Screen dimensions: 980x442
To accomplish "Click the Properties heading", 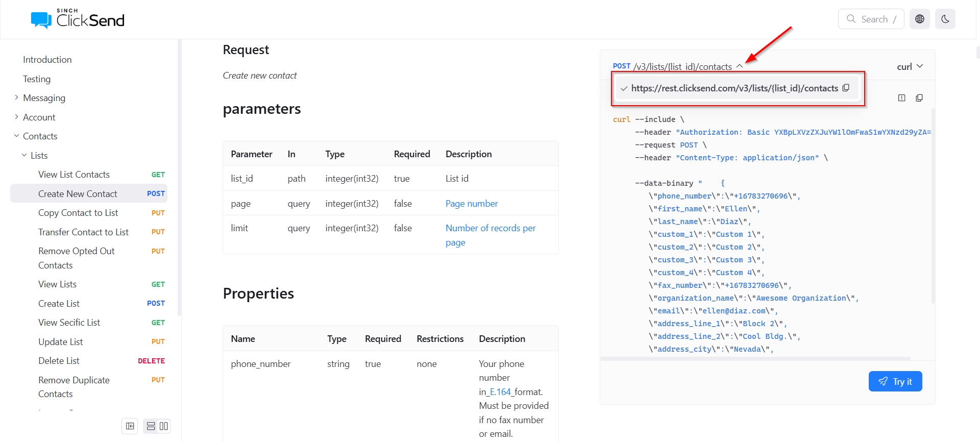I will point(258,293).
